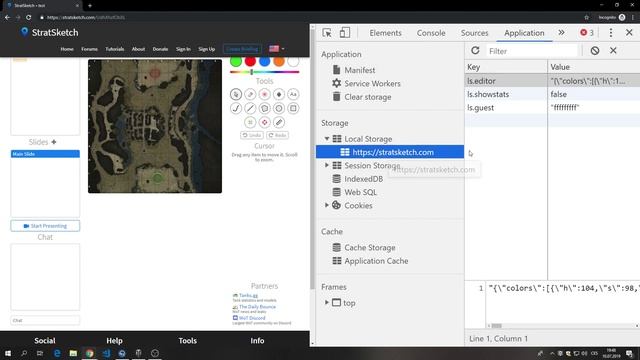Select the polygon shape tool
The image size is (640, 360).
click(264, 109)
